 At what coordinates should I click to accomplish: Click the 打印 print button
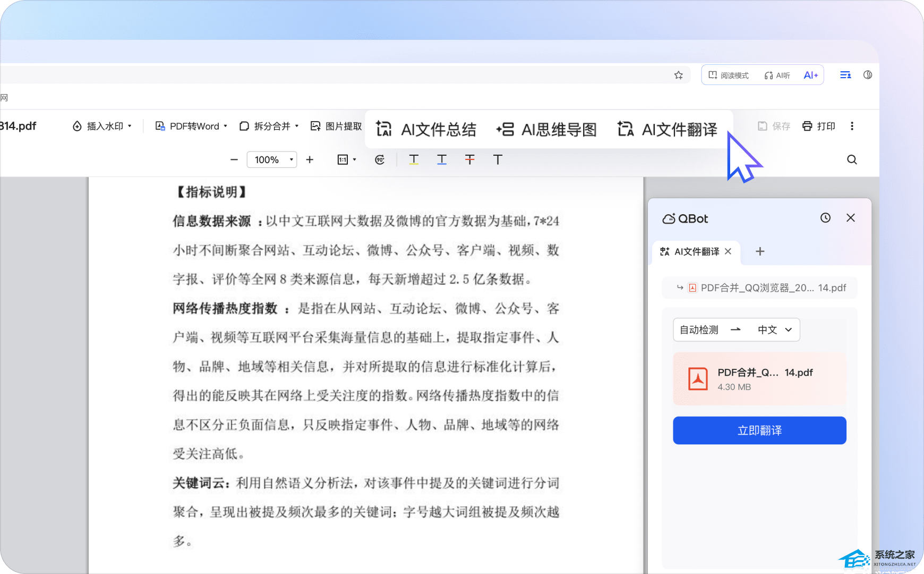point(819,126)
